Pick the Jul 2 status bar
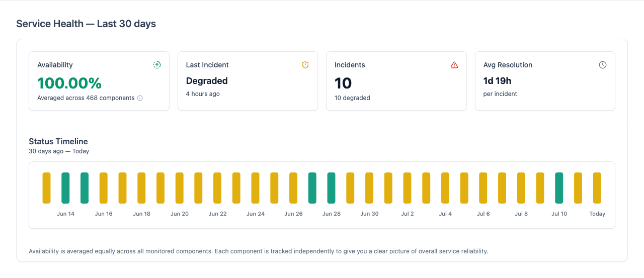The image size is (644, 278). tap(408, 188)
